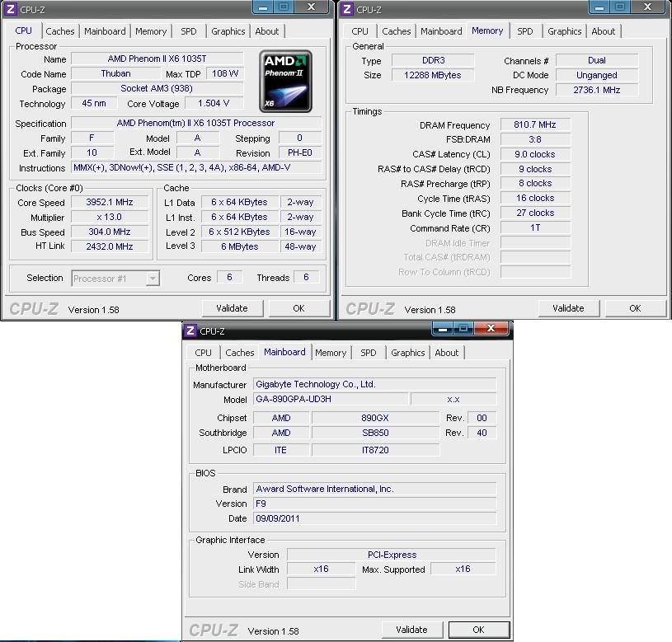The width and height of the screenshot is (672, 642).
Task: Click the Code Name value Thuban
Action: point(115,73)
